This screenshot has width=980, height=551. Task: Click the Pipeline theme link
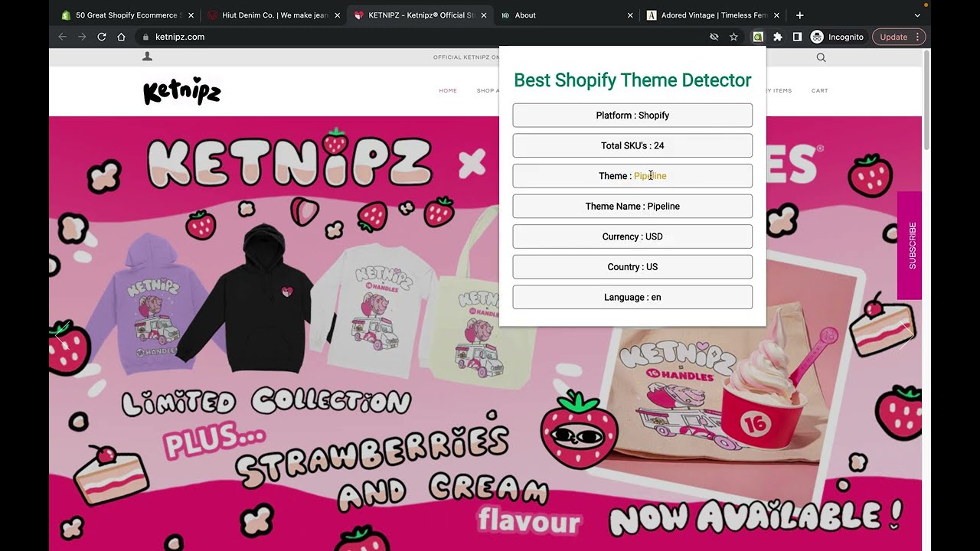(650, 176)
